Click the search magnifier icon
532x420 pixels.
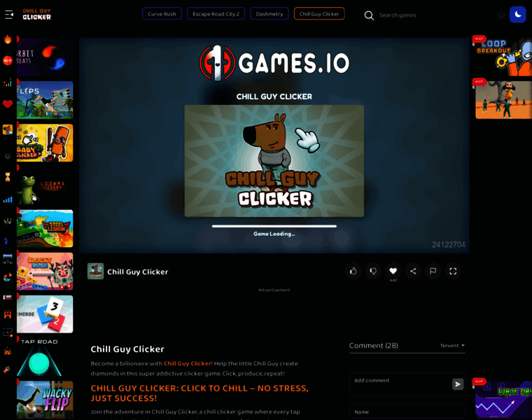[369, 15]
